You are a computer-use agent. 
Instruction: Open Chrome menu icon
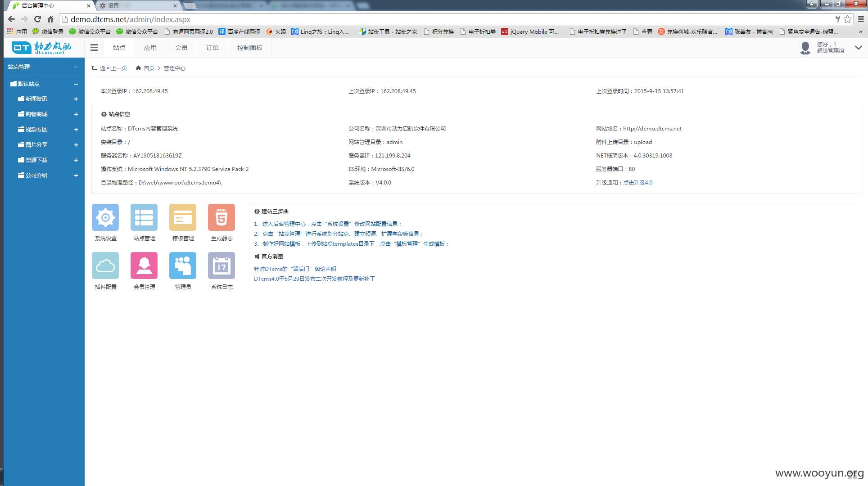click(x=861, y=19)
